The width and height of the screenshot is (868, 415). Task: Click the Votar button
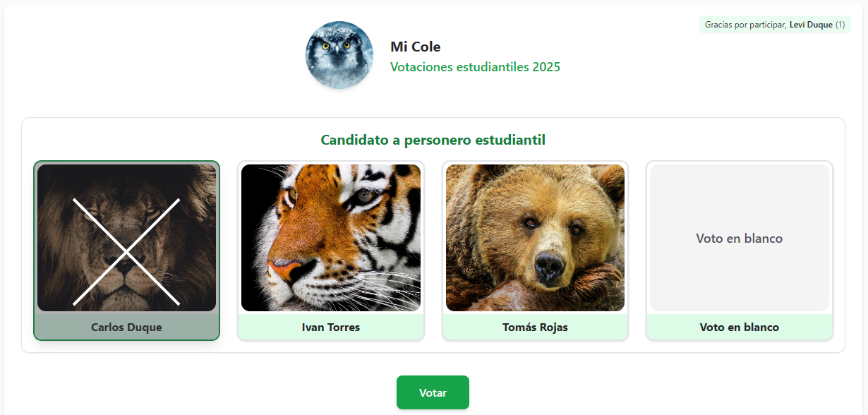[433, 392]
